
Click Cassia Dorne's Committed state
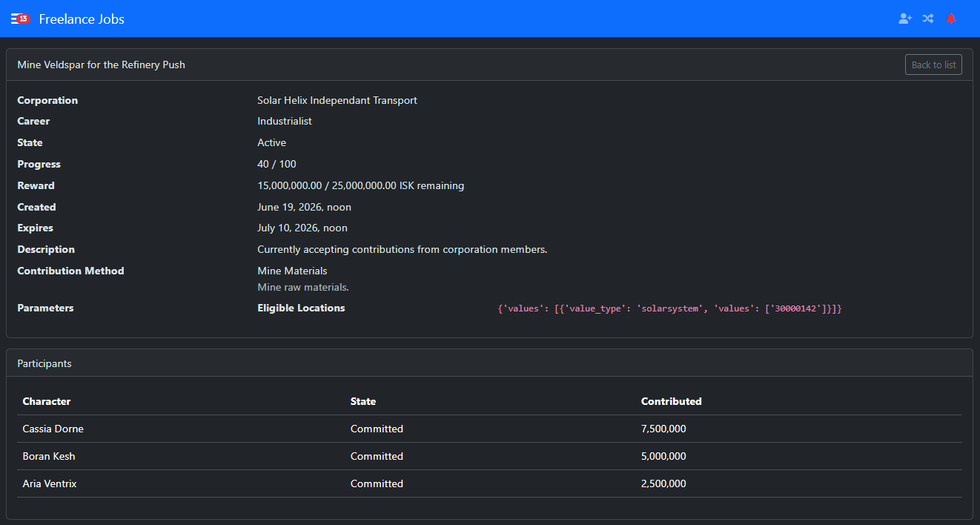click(377, 429)
